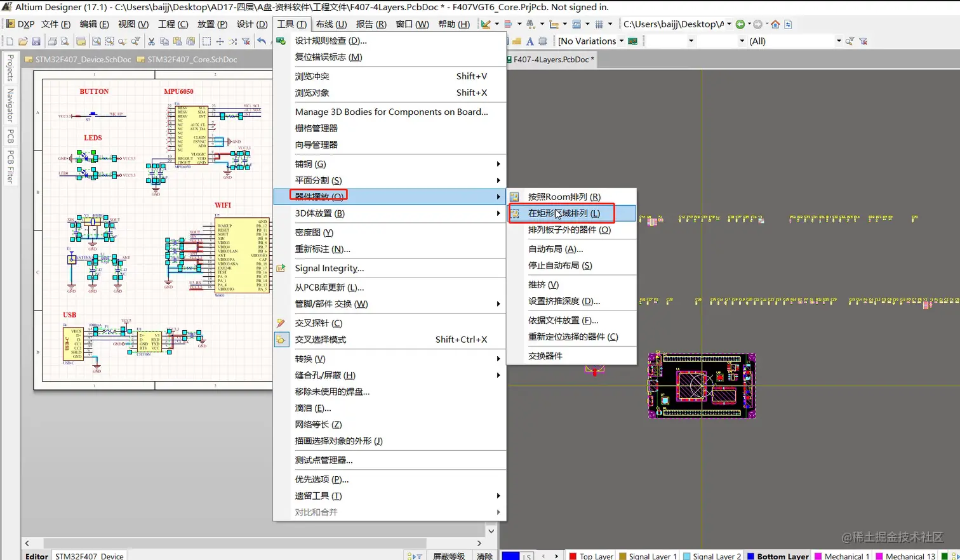Select the Signal Layer 2 tab

pos(712,556)
